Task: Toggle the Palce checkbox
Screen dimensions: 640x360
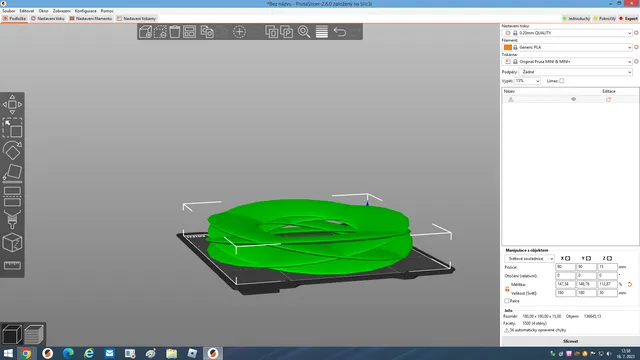Action: click(507, 301)
